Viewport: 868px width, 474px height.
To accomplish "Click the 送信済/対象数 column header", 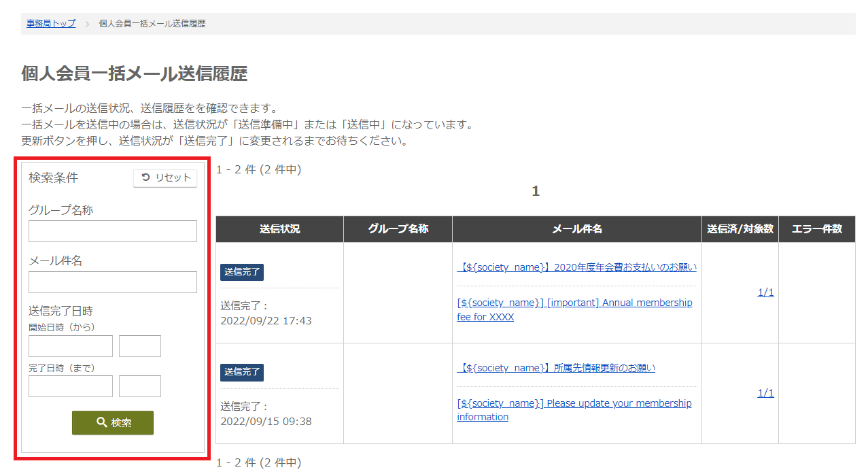I will coord(740,229).
